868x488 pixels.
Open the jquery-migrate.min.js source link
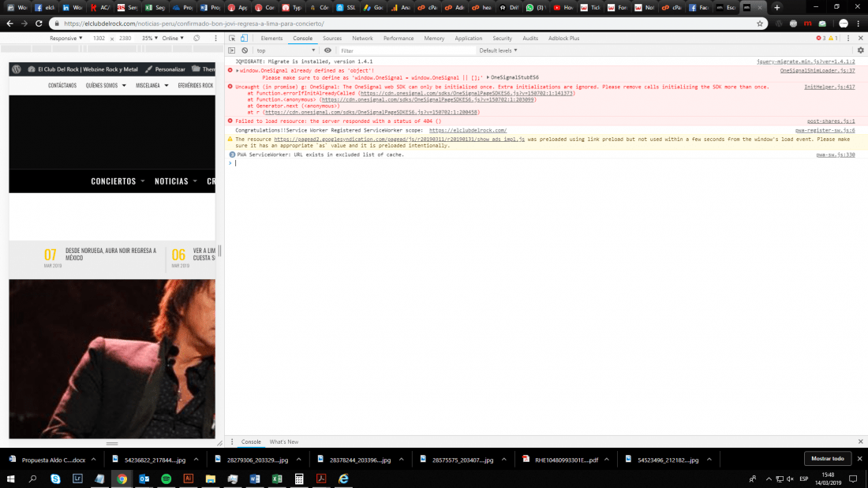(x=806, y=61)
